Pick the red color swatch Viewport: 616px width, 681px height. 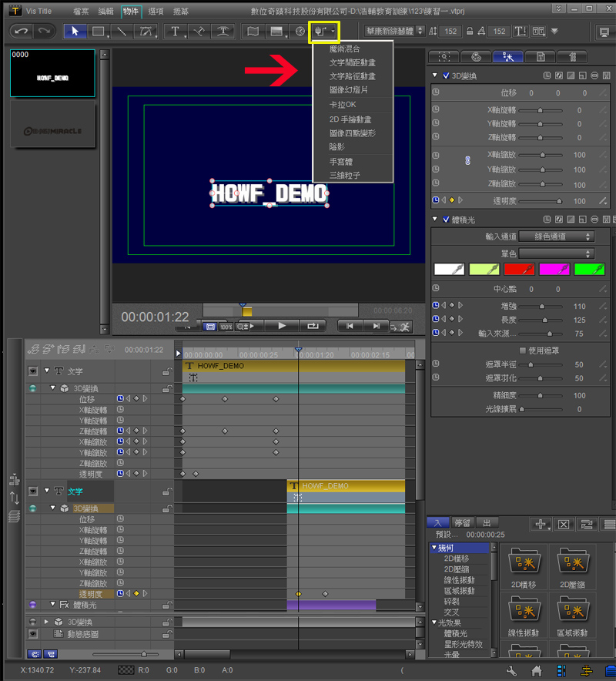(519, 270)
